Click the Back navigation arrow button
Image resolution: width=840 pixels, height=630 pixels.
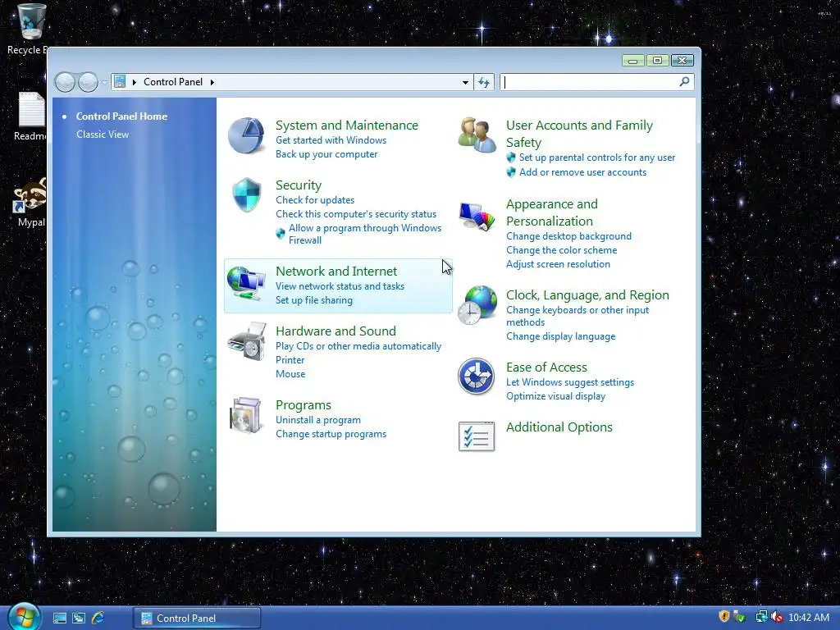point(65,82)
